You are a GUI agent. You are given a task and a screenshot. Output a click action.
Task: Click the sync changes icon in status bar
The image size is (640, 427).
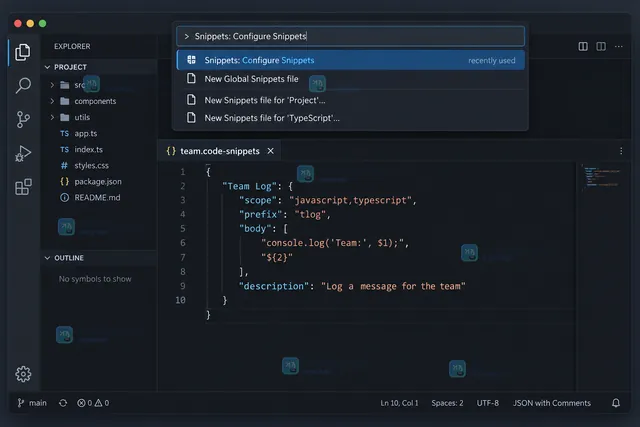point(63,403)
